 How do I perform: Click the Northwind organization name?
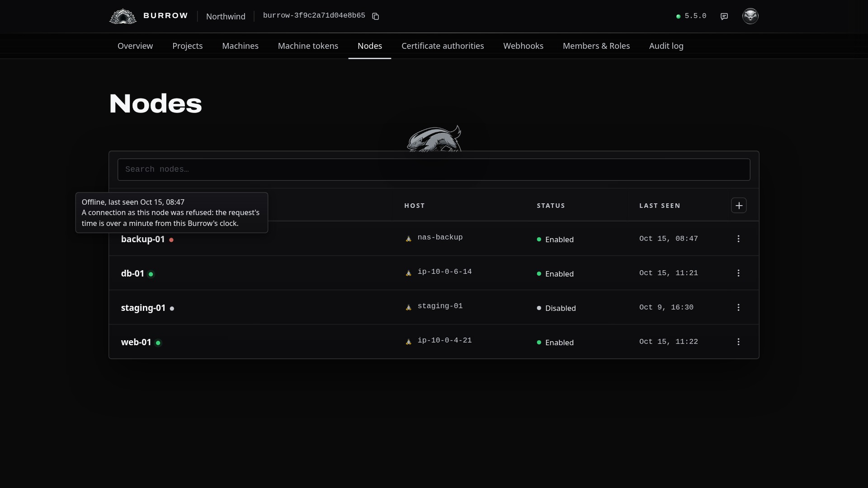[x=226, y=16]
